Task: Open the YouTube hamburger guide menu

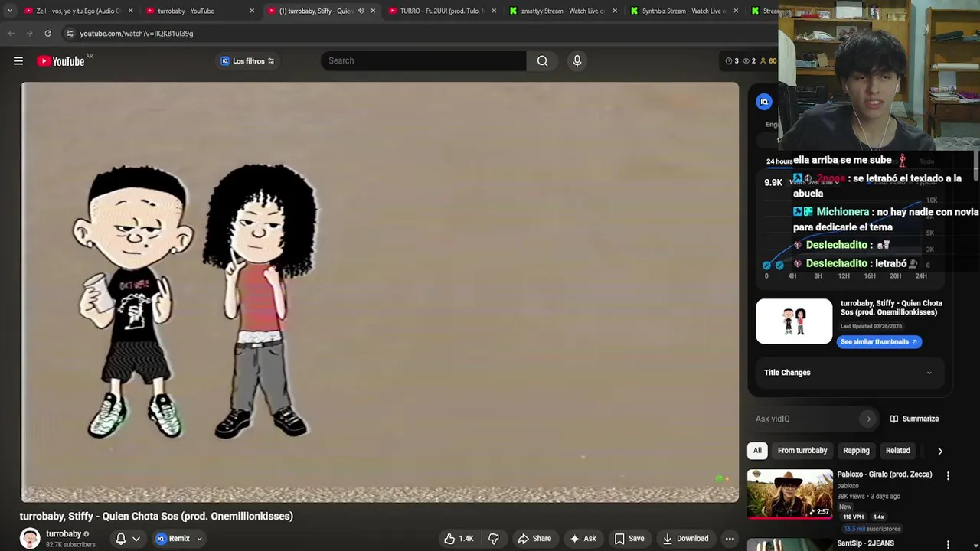Action: tap(18, 61)
